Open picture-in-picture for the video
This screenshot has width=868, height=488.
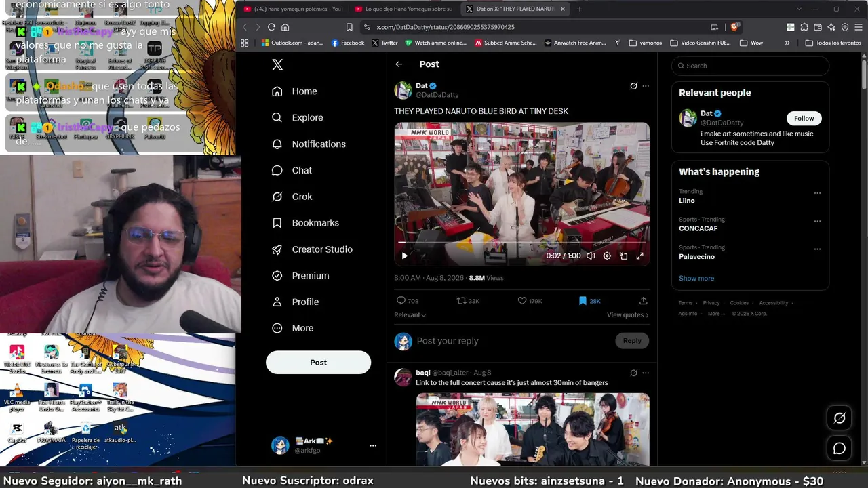click(x=623, y=256)
